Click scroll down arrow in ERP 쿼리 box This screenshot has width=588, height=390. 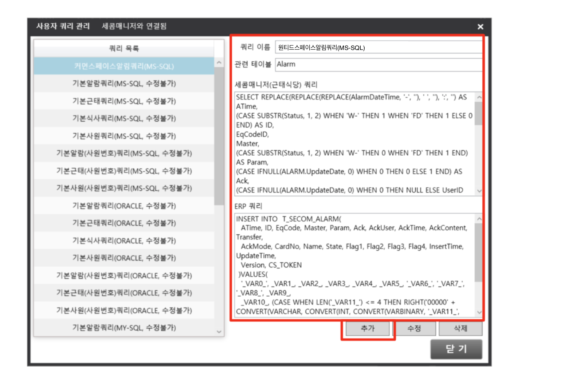pos(479,312)
